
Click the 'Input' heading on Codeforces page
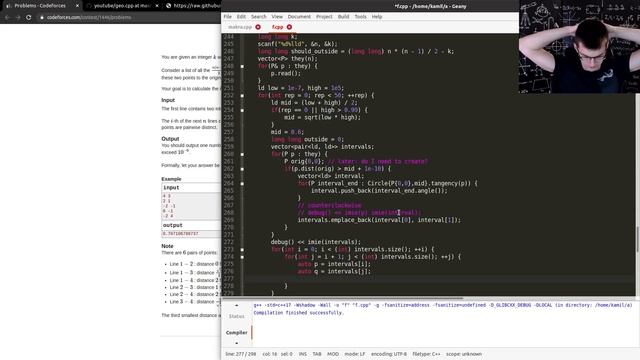pos(168,100)
